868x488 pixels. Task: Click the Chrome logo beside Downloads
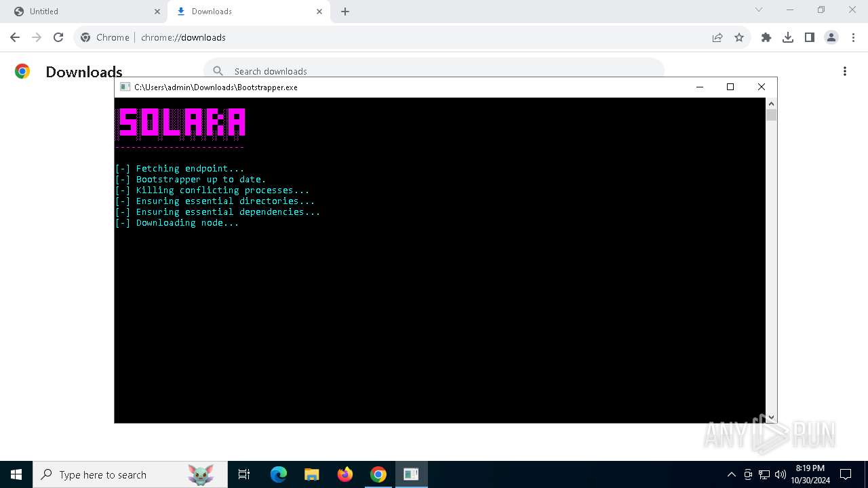(x=22, y=71)
